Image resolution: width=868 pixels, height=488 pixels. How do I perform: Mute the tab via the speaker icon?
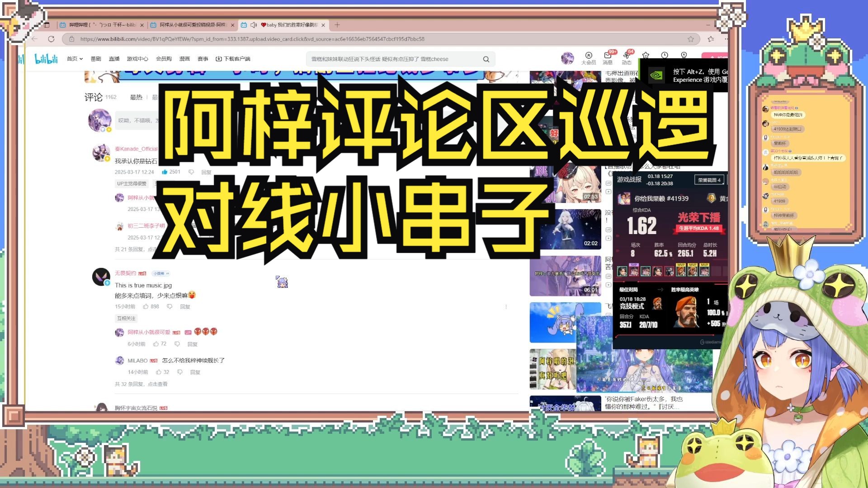pyautogui.click(x=254, y=25)
